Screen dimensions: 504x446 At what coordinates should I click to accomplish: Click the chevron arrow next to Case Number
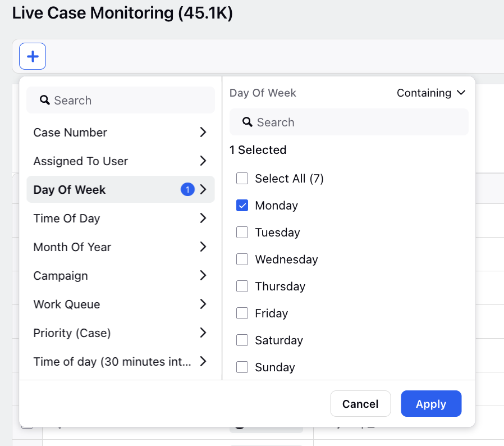pyautogui.click(x=203, y=132)
